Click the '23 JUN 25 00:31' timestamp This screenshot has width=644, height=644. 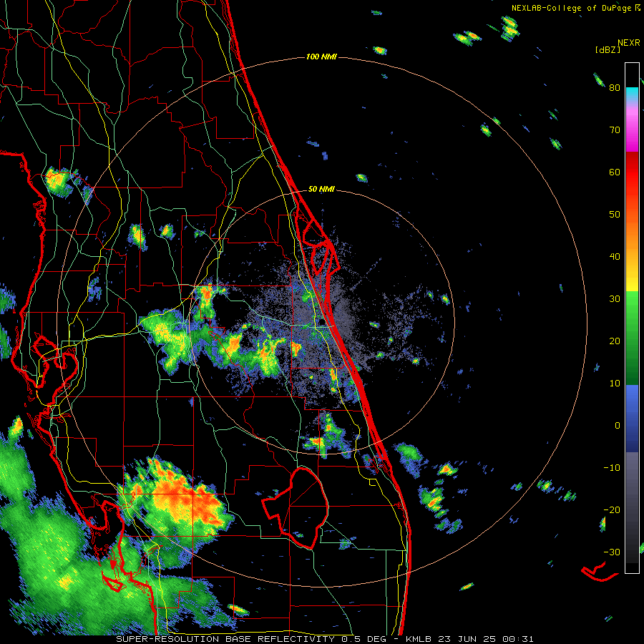[486, 639]
